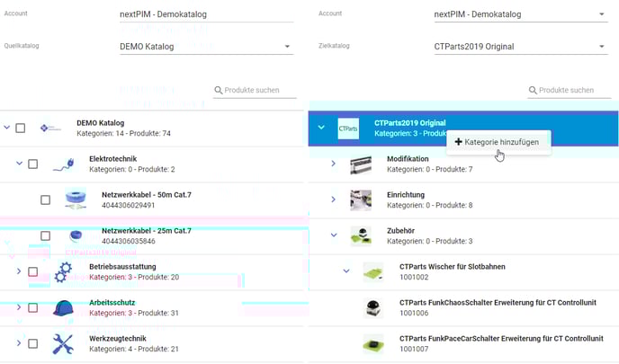This screenshot has width=619, height=364.
Task: Open the FunkChaosSchalter product thumbnail
Action: (373, 308)
